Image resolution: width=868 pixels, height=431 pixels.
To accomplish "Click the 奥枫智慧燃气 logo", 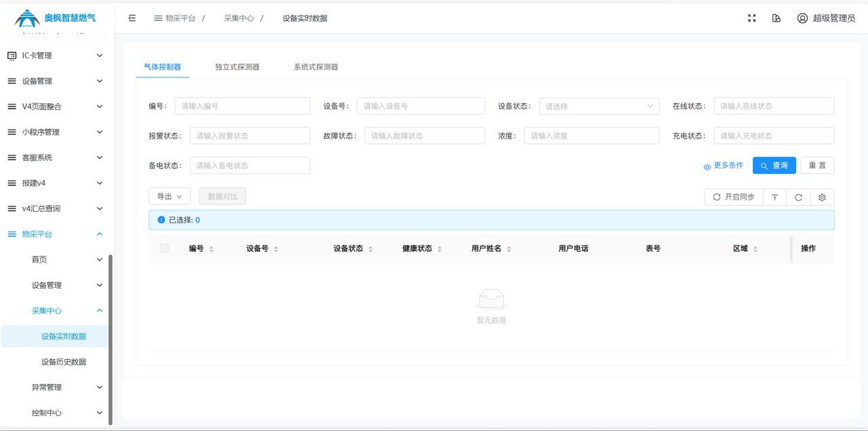I will click(56, 18).
